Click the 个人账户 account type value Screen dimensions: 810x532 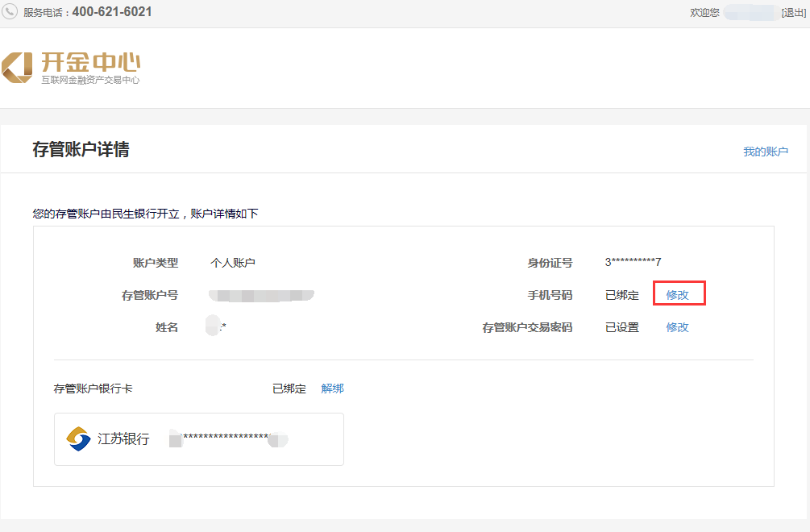[x=233, y=263]
